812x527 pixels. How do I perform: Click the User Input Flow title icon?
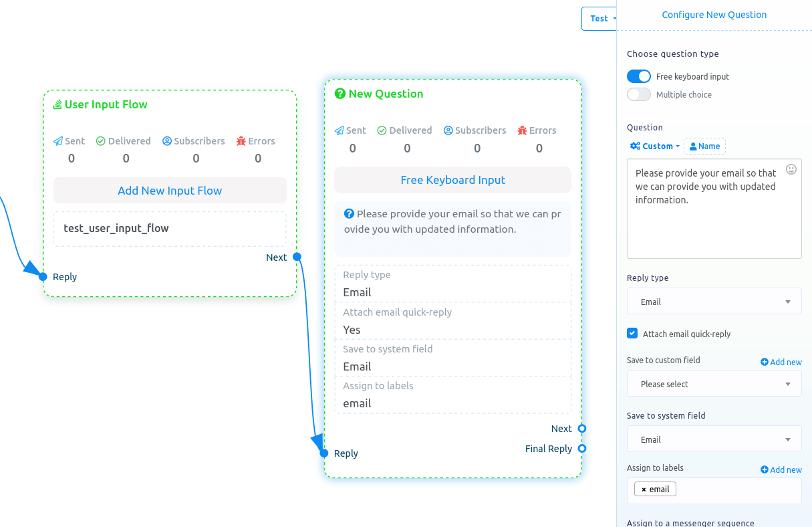click(57, 104)
